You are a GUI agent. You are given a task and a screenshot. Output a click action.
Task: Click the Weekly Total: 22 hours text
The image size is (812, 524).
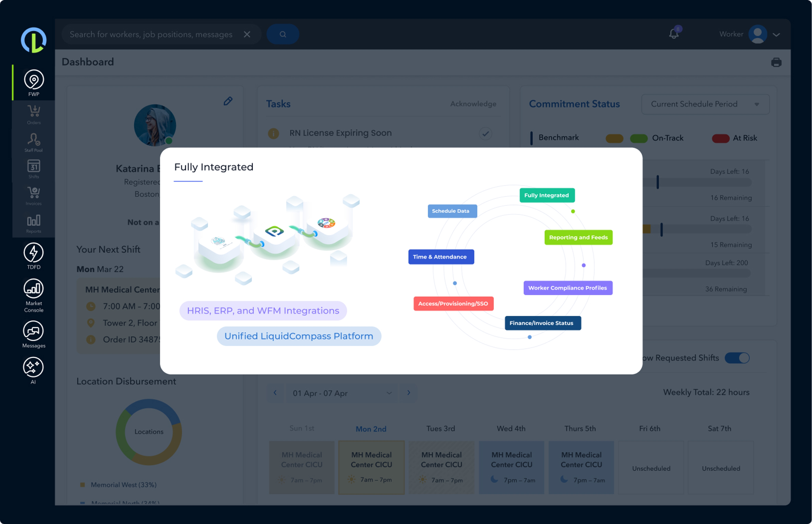pyautogui.click(x=706, y=392)
